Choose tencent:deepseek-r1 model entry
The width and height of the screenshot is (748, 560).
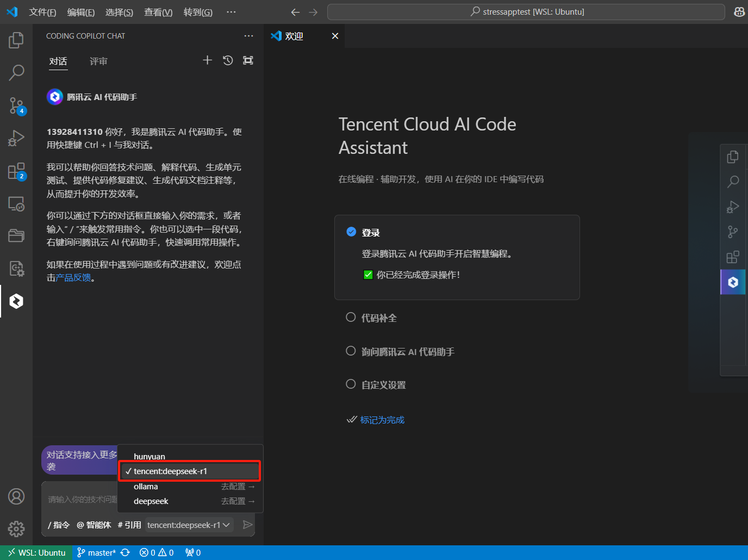pyautogui.click(x=190, y=471)
